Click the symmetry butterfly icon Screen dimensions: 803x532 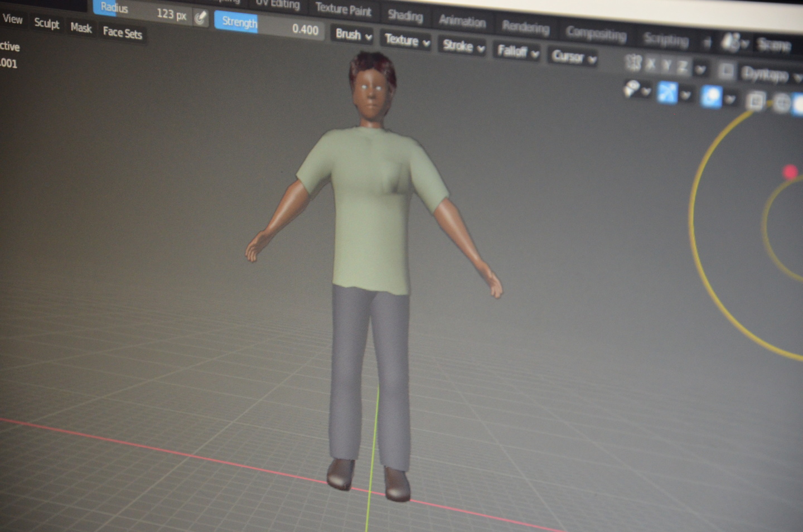pyautogui.click(x=633, y=62)
